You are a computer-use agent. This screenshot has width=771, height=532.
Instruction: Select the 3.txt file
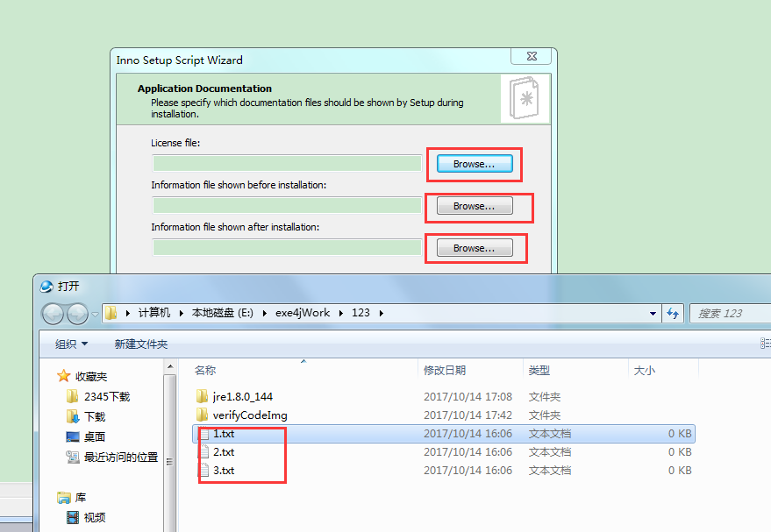point(443,471)
